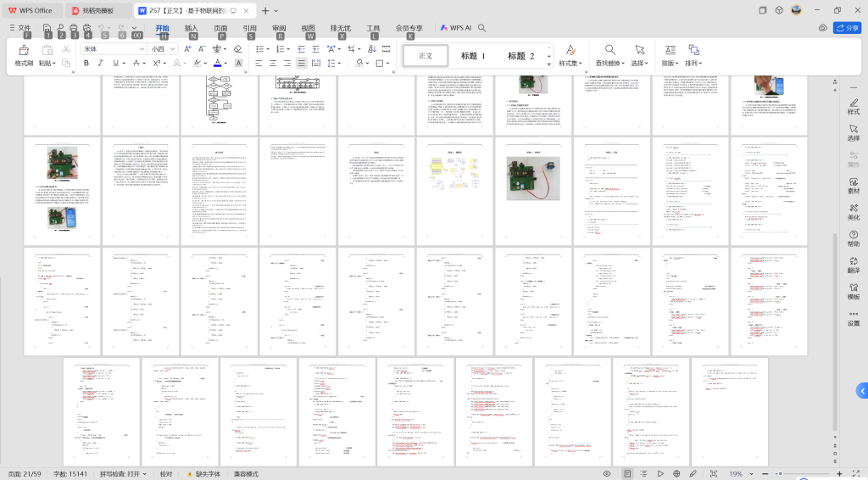Open the Review (审阅) ribbon tab
The image size is (868, 480).
tap(279, 28)
